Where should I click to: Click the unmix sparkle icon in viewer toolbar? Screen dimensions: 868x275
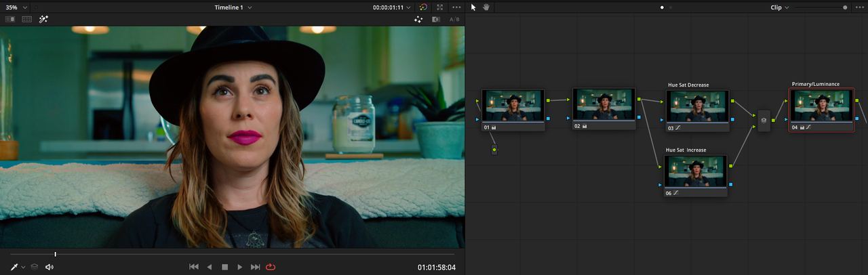pyautogui.click(x=419, y=20)
